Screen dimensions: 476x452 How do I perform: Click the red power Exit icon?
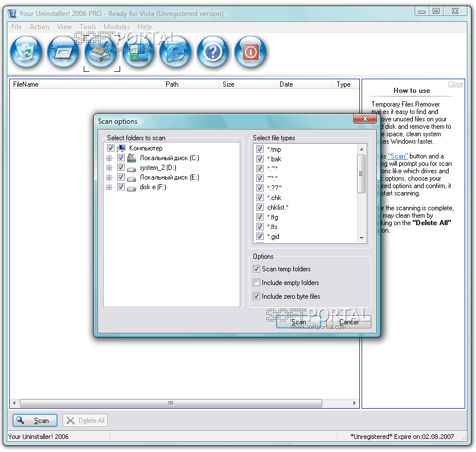point(251,52)
